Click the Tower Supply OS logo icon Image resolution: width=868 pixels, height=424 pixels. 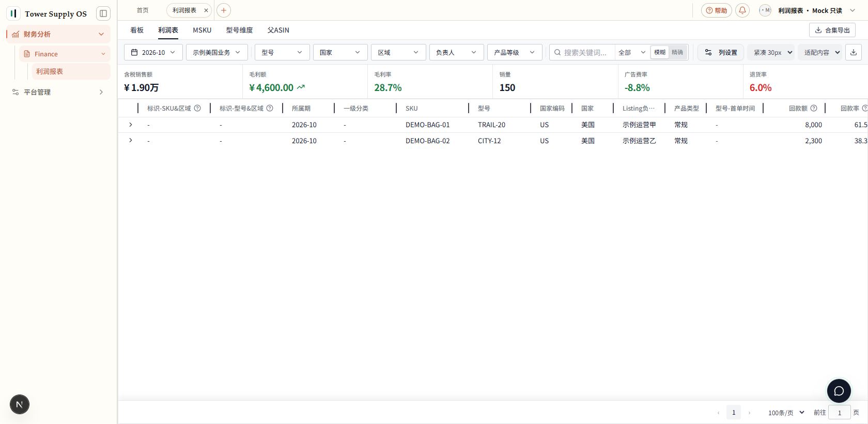point(13,13)
